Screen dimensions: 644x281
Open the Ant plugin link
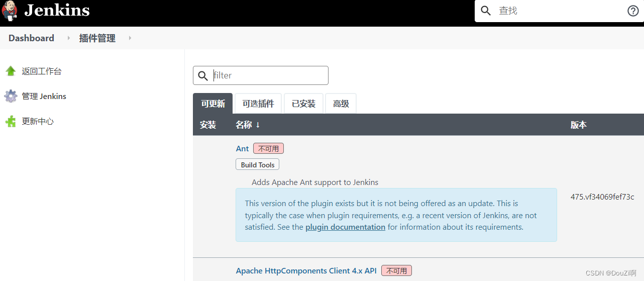pyautogui.click(x=243, y=149)
